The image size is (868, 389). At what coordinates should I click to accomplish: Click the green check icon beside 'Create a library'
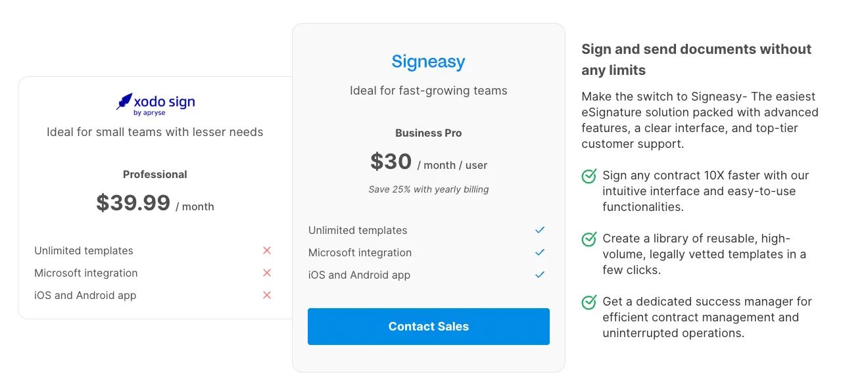(589, 239)
